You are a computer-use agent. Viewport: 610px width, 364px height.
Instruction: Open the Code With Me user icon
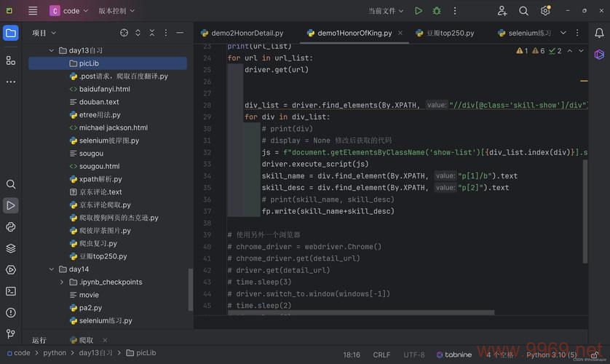tap(502, 11)
